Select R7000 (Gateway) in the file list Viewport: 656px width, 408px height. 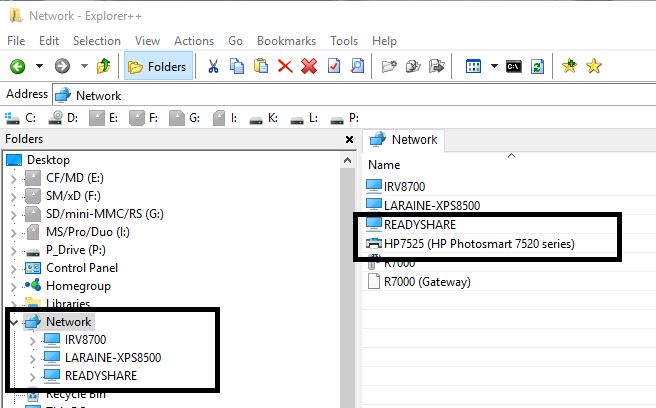click(x=427, y=282)
